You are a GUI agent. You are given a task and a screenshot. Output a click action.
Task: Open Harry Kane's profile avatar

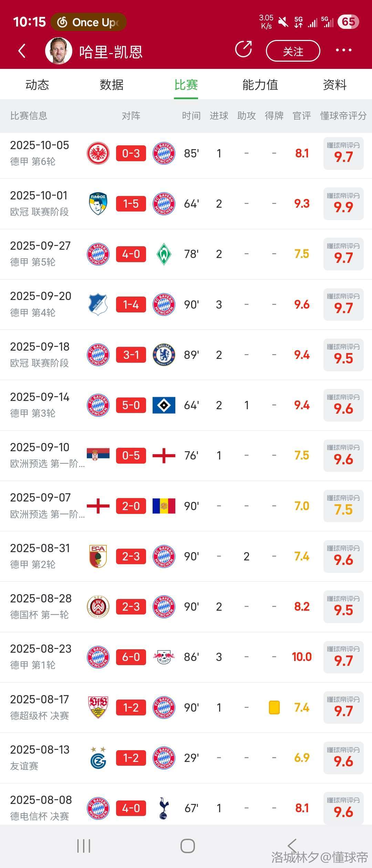coord(59,51)
